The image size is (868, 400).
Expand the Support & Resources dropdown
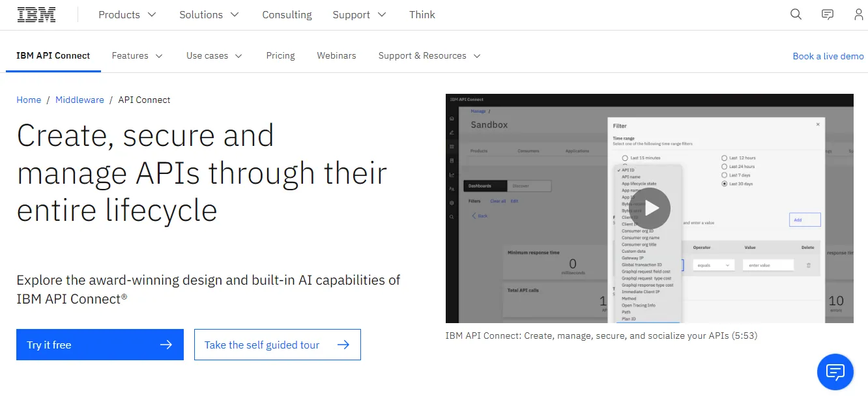pyautogui.click(x=429, y=56)
